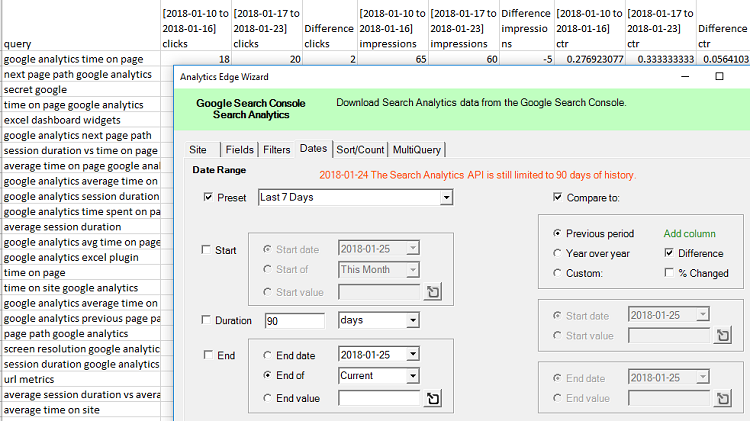The image size is (750, 421).
Task: Select the Start date radio in Start group
Action: pyautogui.click(x=268, y=249)
